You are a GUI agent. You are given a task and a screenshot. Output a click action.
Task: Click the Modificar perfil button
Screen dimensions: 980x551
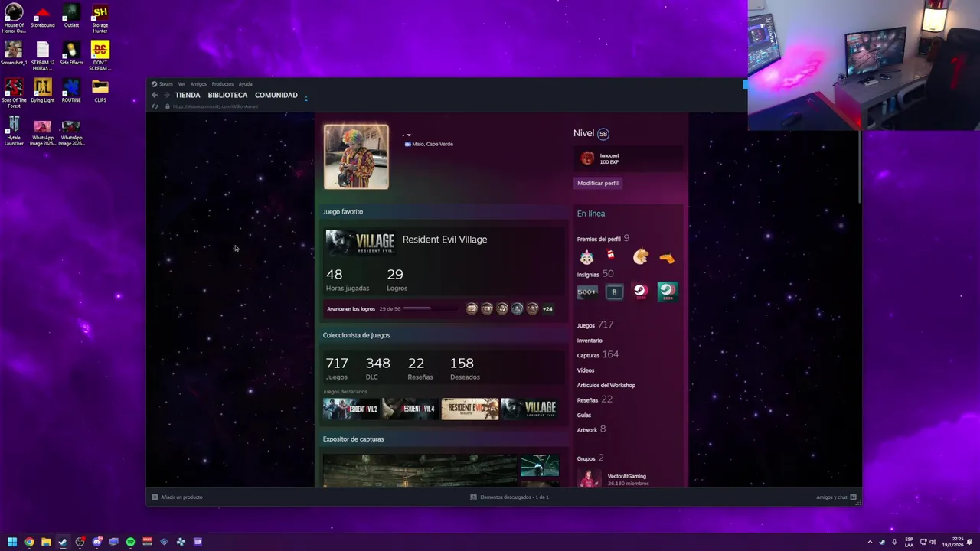[x=598, y=183]
